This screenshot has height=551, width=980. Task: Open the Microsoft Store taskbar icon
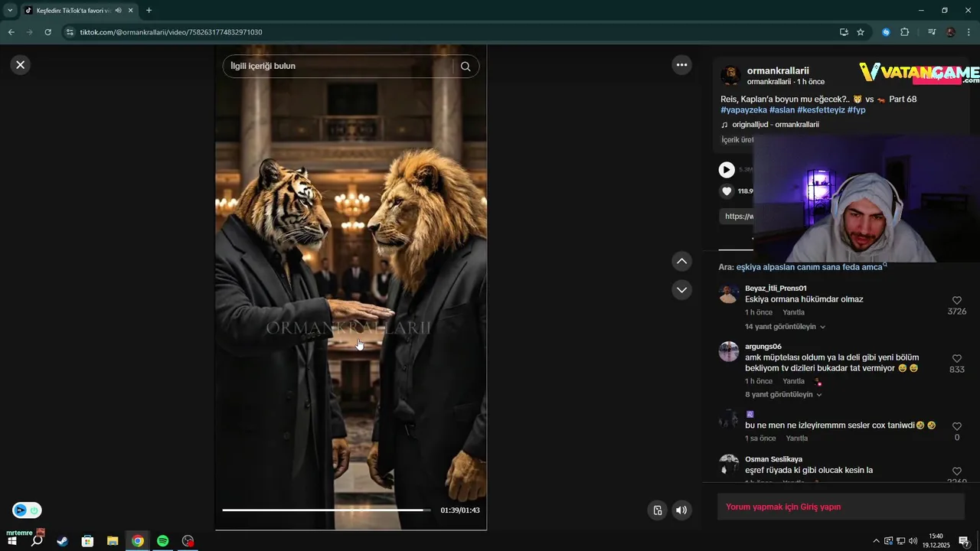point(87,541)
